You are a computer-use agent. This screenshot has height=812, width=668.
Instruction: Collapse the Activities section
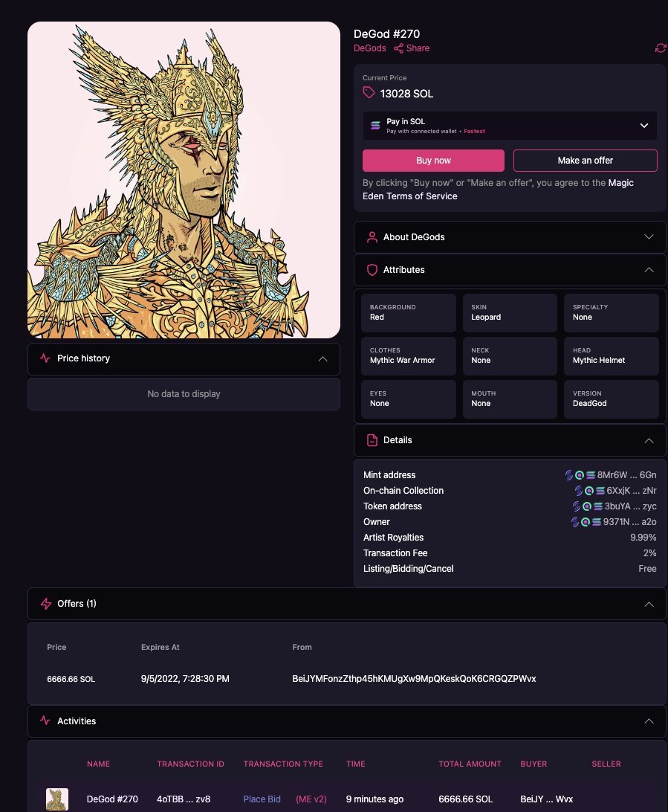648,721
